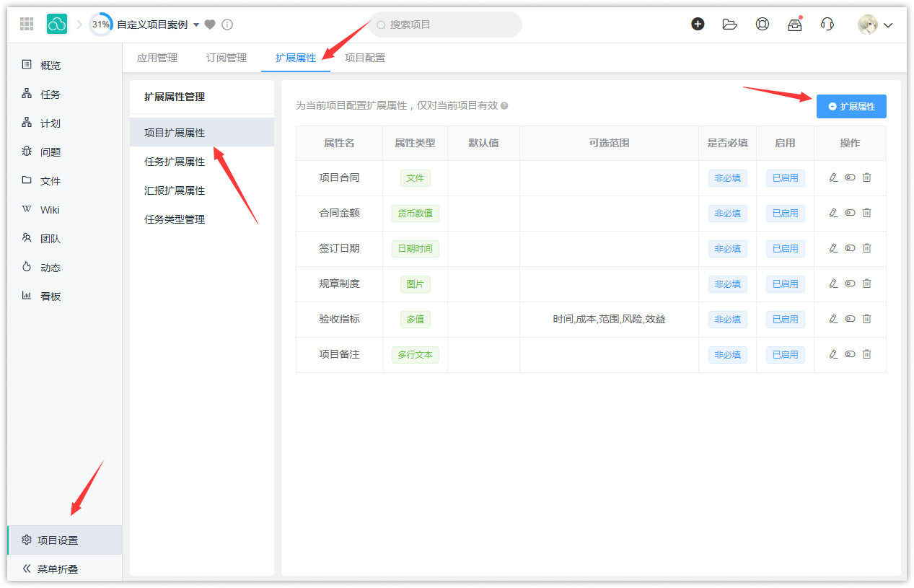Collapse the menu via 菜单折叠
914x588 pixels.
click(x=64, y=569)
